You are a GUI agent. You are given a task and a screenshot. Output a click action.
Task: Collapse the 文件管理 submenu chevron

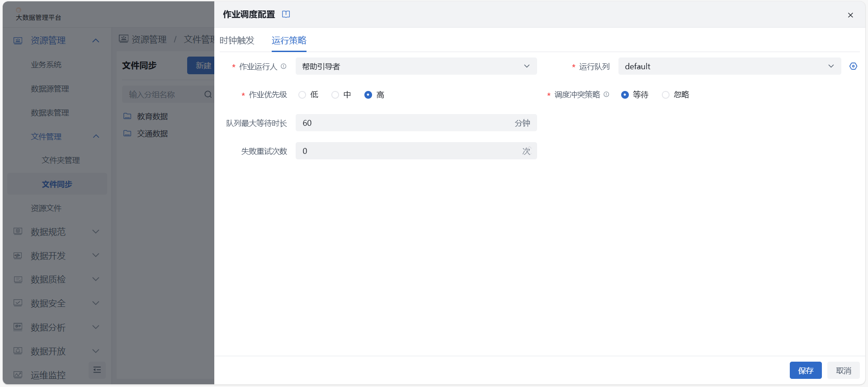pos(96,136)
